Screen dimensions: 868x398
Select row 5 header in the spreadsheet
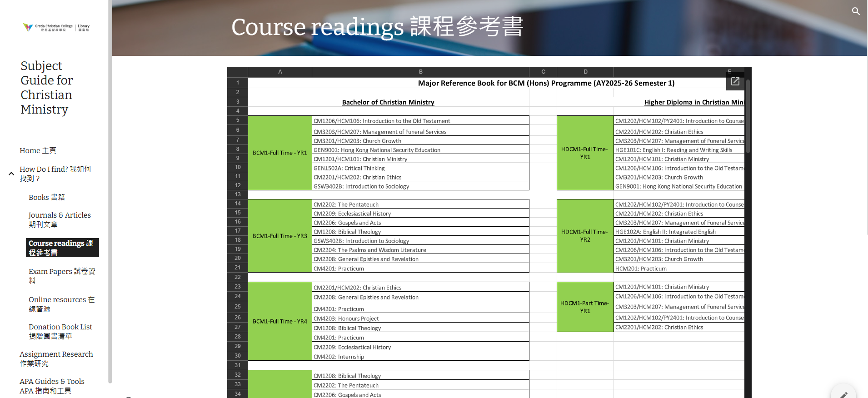(237, 120)
